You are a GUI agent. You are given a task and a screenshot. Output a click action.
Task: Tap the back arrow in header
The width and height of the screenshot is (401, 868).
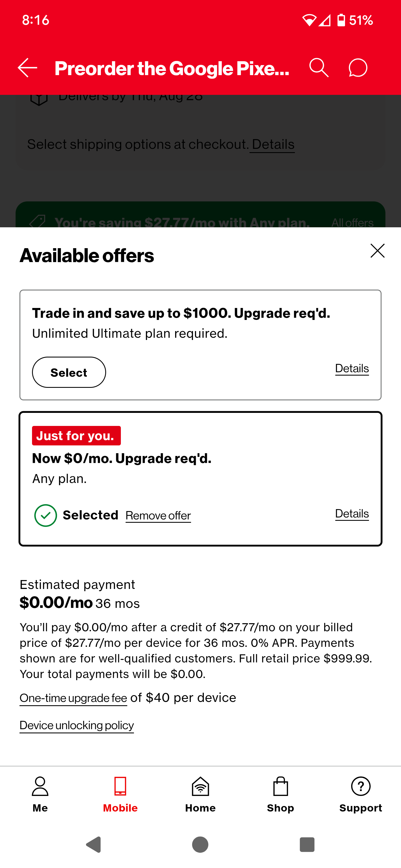point(28,68)
